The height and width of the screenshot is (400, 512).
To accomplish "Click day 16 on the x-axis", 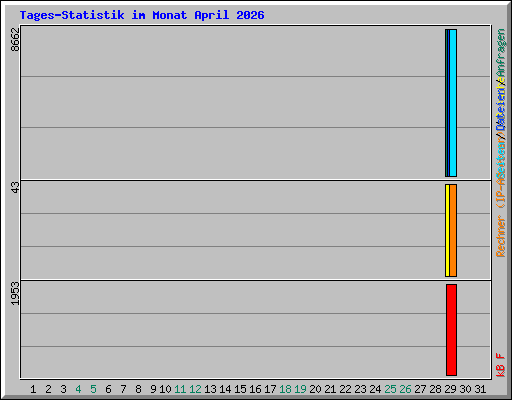I will pos(255,389).
